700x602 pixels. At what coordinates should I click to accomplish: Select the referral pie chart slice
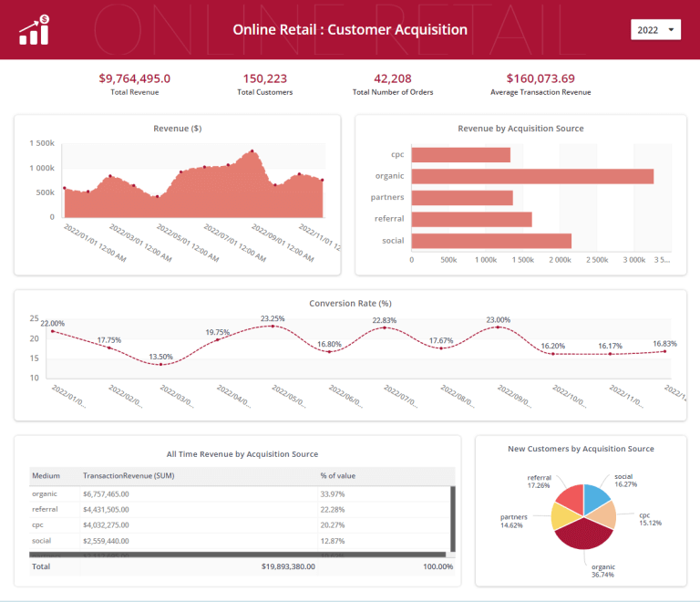click(x=570, y=498)
